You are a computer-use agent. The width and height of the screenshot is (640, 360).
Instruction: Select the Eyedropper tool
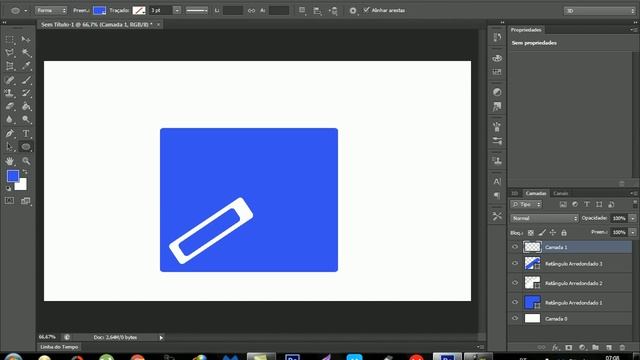coord(26,66)
